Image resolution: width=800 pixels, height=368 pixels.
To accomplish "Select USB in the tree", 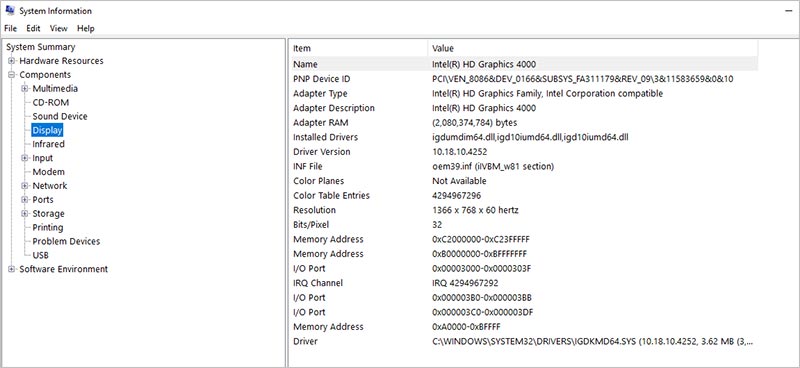I will click(x=40, y=255).
